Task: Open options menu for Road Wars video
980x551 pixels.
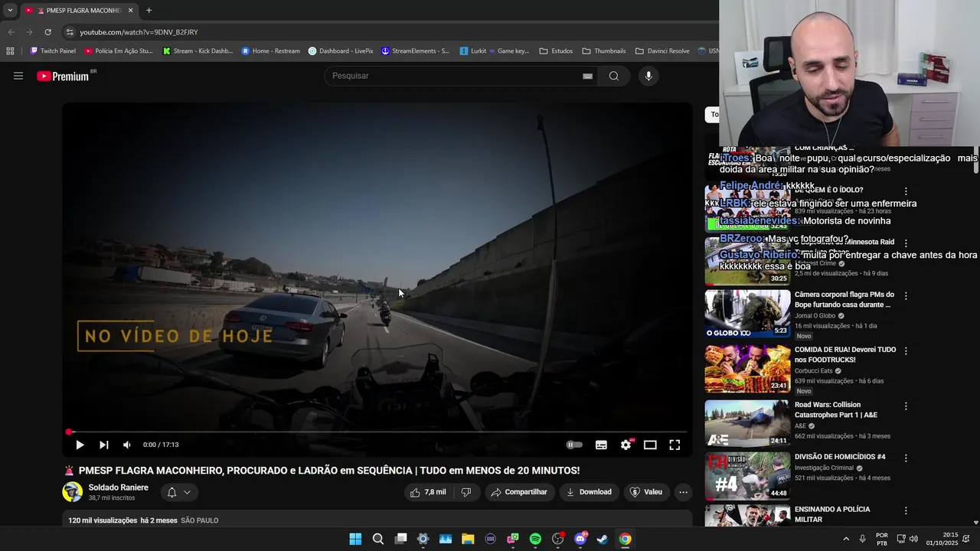Action: coord(906,406)
